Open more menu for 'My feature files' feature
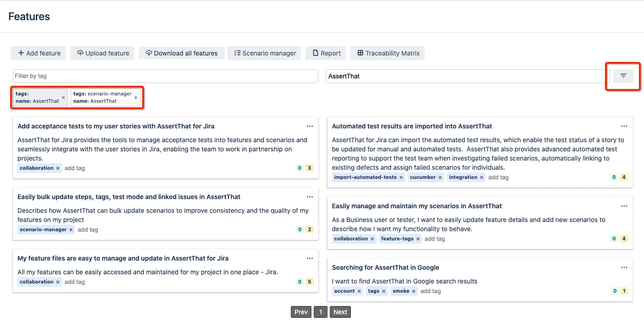The width and height of the screenshot is (644, 328). (x=310, y=258)
